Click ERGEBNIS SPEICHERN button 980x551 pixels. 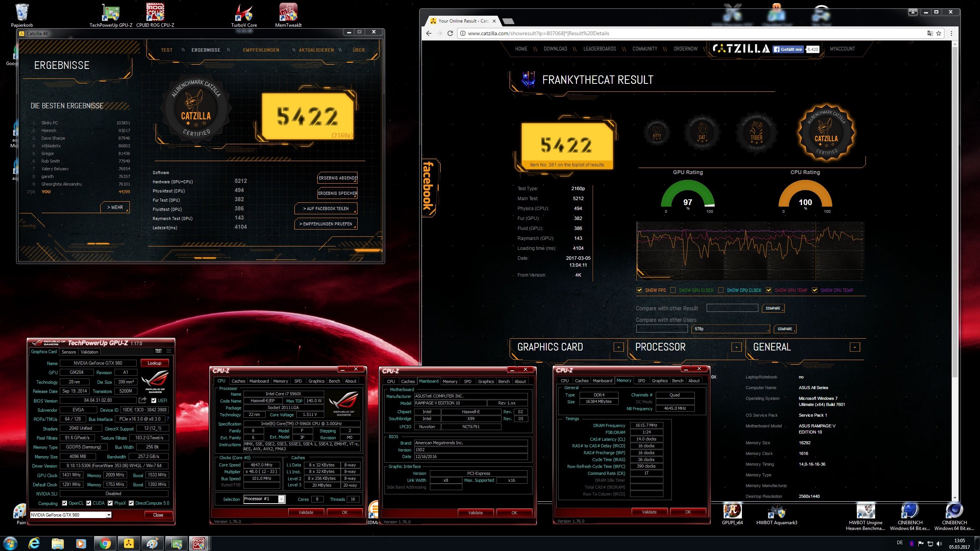coord(338,193)
